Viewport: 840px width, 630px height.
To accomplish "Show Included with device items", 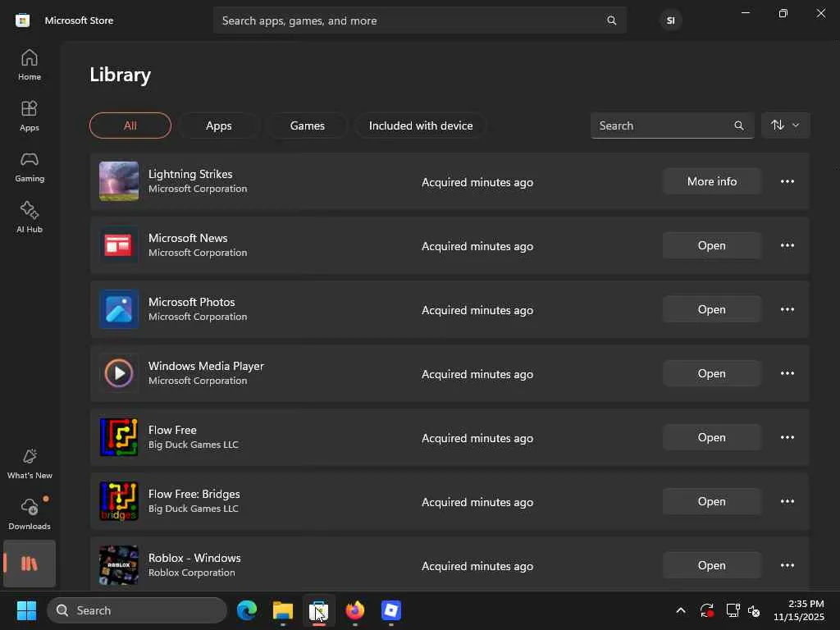I will 421,126.
